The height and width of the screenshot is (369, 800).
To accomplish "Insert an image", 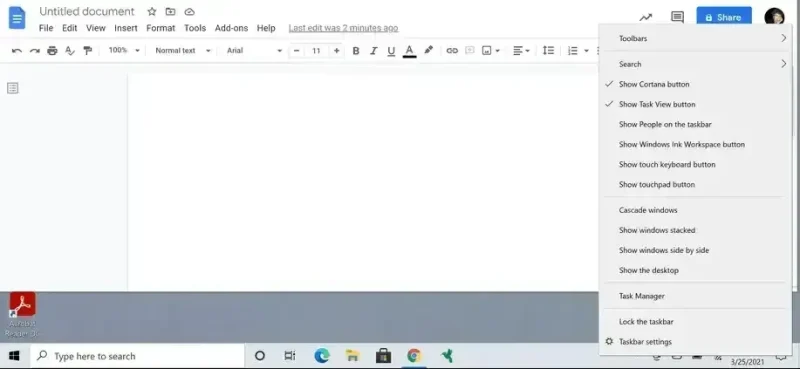I will coord(487,51).
